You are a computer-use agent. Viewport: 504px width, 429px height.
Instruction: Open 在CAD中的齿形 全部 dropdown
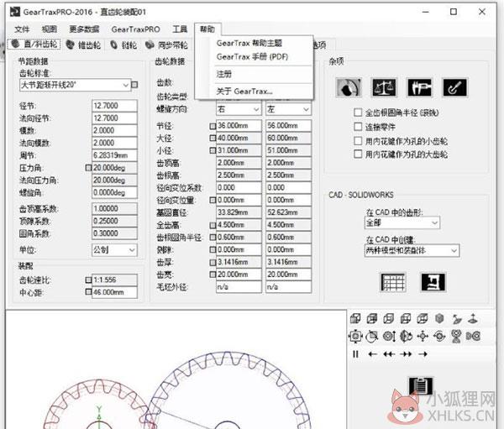pos(402,222)
